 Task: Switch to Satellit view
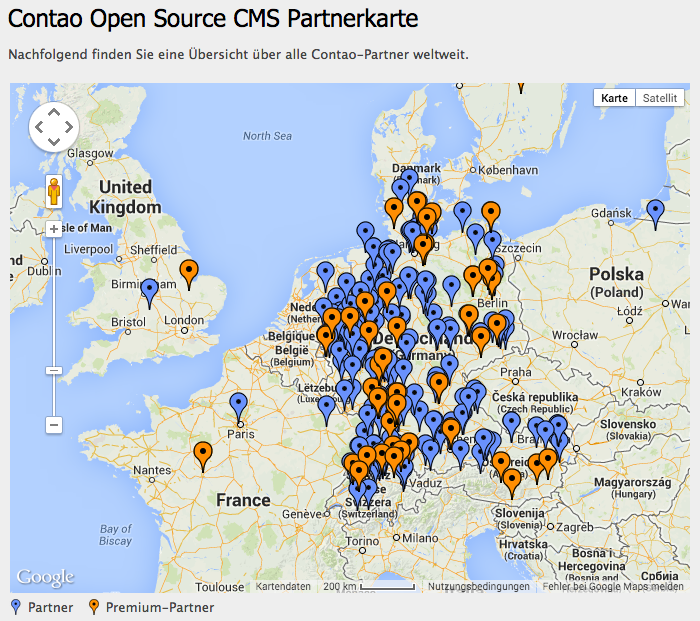pos(660,98)
